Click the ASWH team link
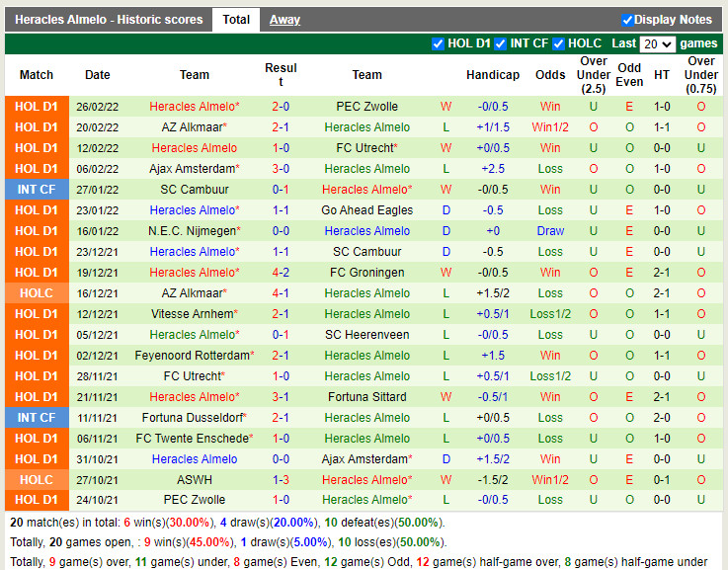Viewport: 728px width, 570px height. (x=194, y=480)
